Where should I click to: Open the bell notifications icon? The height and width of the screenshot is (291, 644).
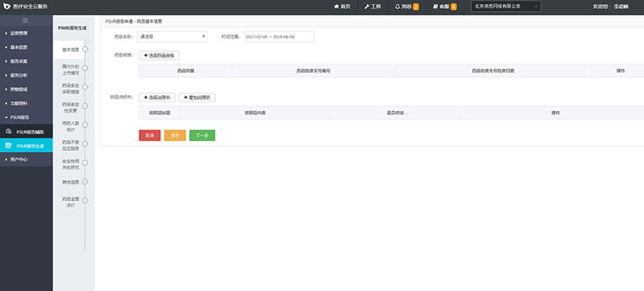pyautogui.click(x=397, y=6)
